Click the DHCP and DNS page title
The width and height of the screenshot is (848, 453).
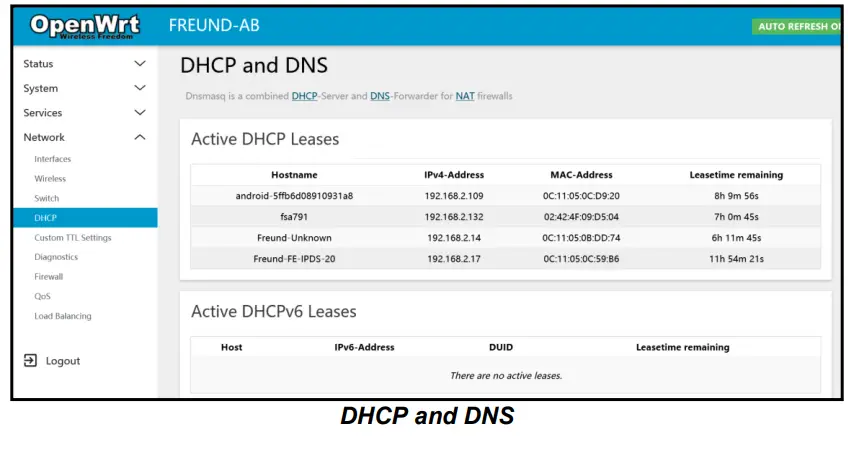[254, 65]
